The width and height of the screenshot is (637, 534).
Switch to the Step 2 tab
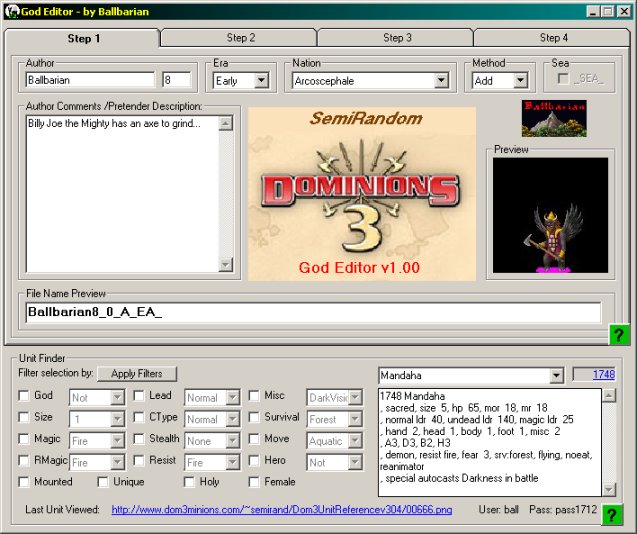point(240,38)
